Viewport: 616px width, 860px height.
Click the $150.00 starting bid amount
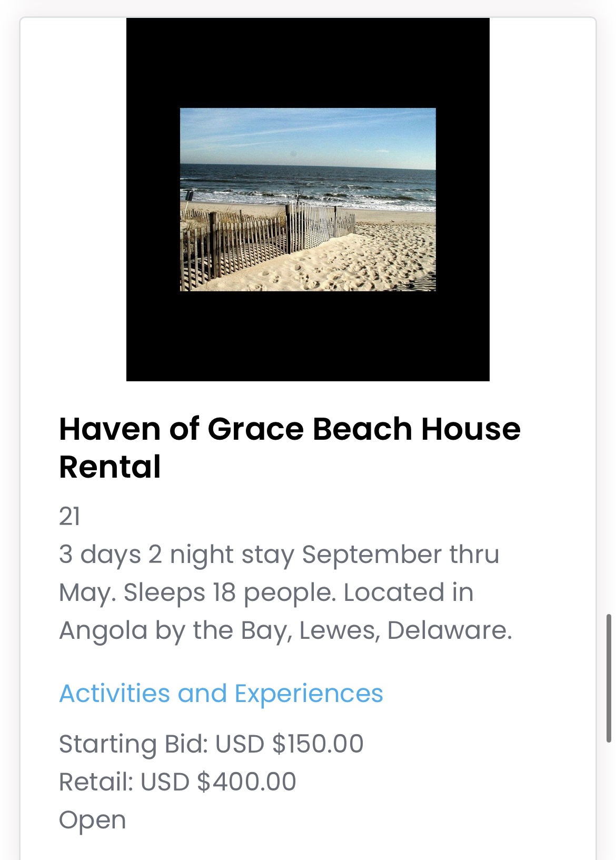click(x=317, y=744)
